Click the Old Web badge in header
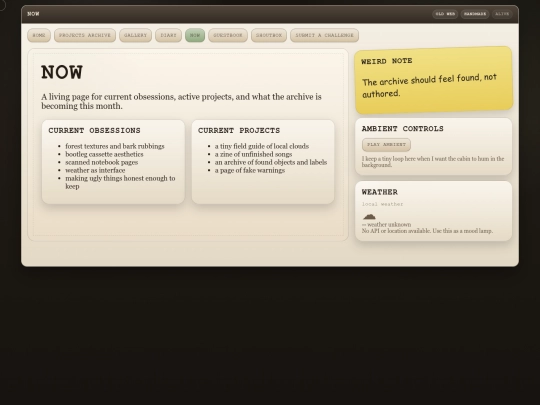Screen dimensions: 540x405 [x=445, y=14]
